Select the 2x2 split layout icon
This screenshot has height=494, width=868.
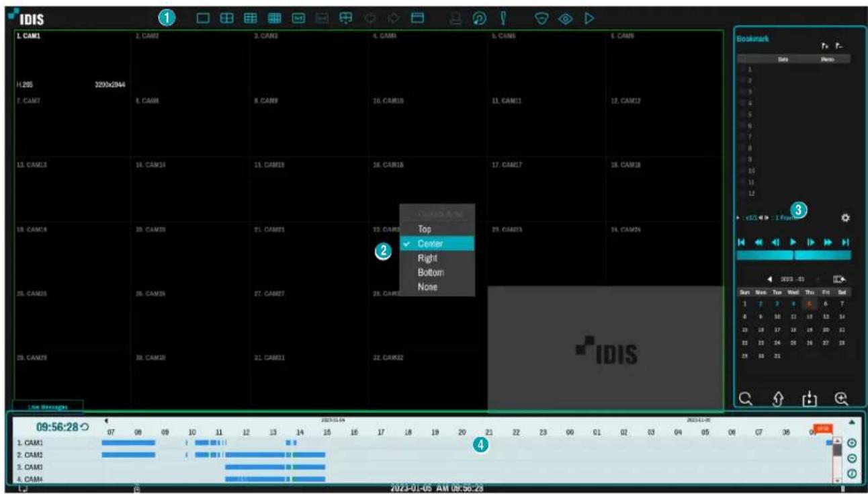coord(227,18)
